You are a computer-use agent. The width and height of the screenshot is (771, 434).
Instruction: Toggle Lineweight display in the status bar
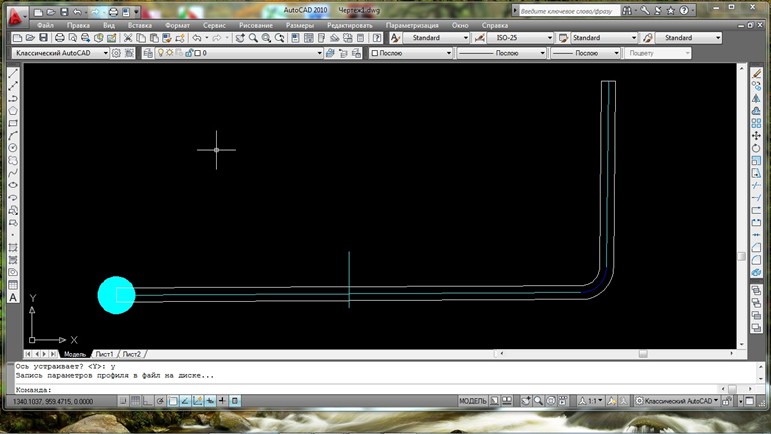coord(222,401)
